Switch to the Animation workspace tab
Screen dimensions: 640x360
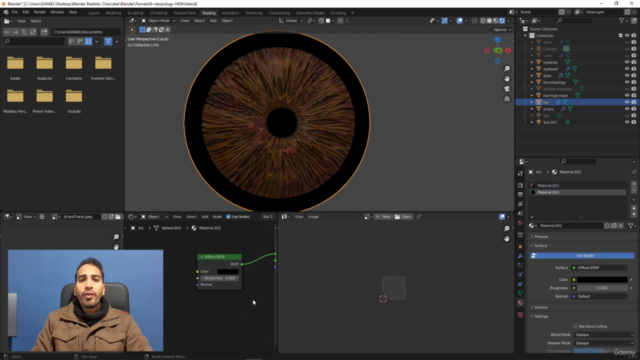tap(230, 13)
